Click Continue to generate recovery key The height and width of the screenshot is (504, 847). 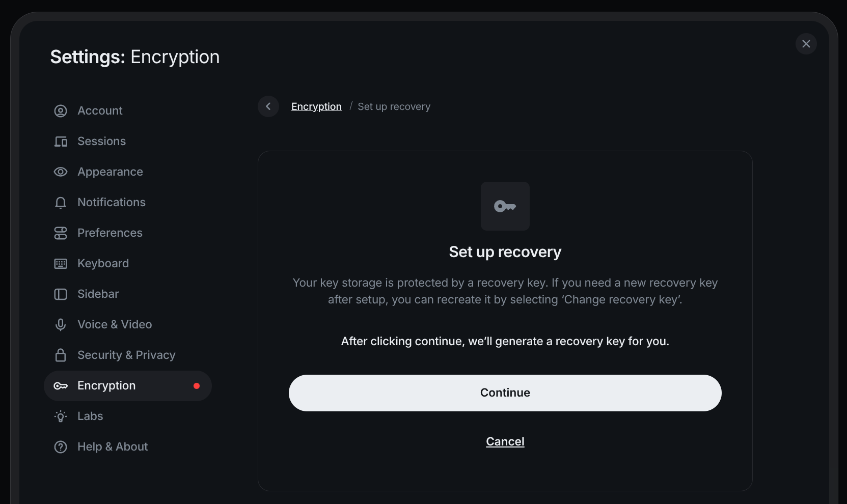pyautogui.click(x=505, y=393)
